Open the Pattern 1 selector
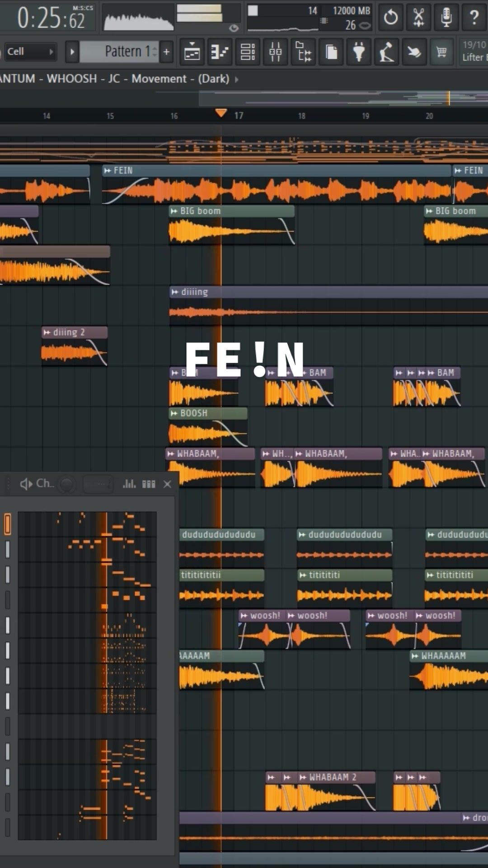The width and height of the screenshot is (488, 868). click(x=120, y=52)
